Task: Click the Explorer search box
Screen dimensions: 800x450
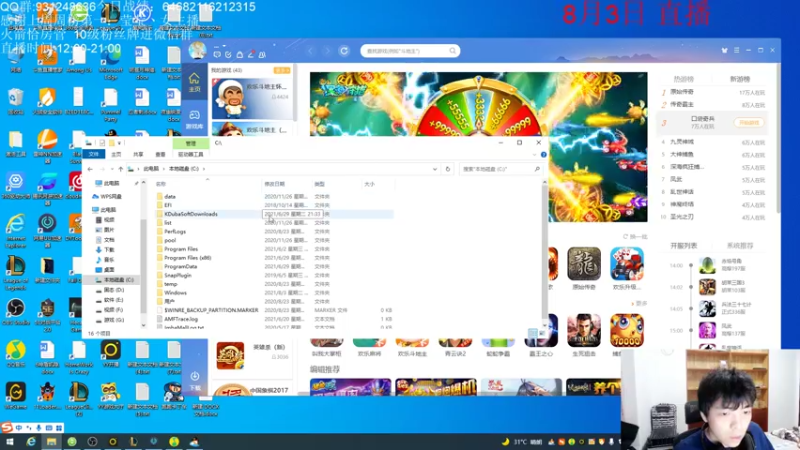Action: click(x=500, y=169)
